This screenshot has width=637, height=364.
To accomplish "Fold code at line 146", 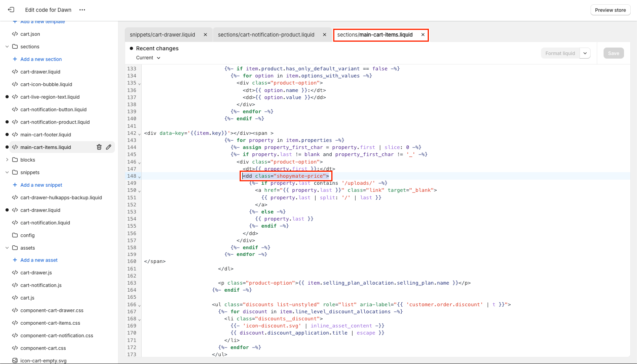I will pos(139,163).
